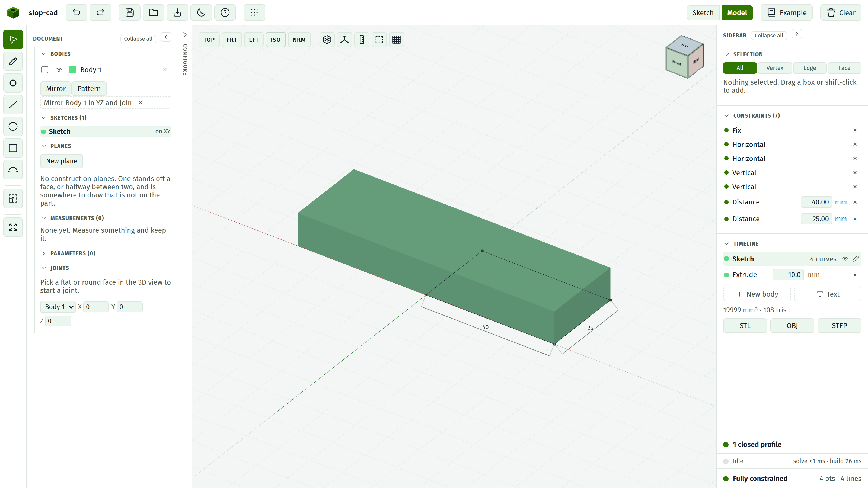Toggle the grid display icon

[397, 39]
